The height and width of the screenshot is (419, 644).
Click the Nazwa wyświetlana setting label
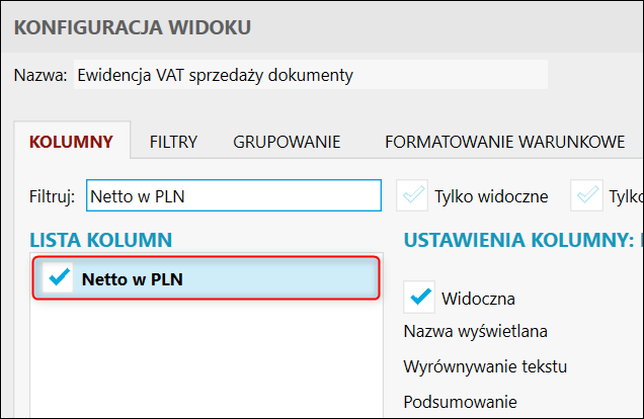475,331
